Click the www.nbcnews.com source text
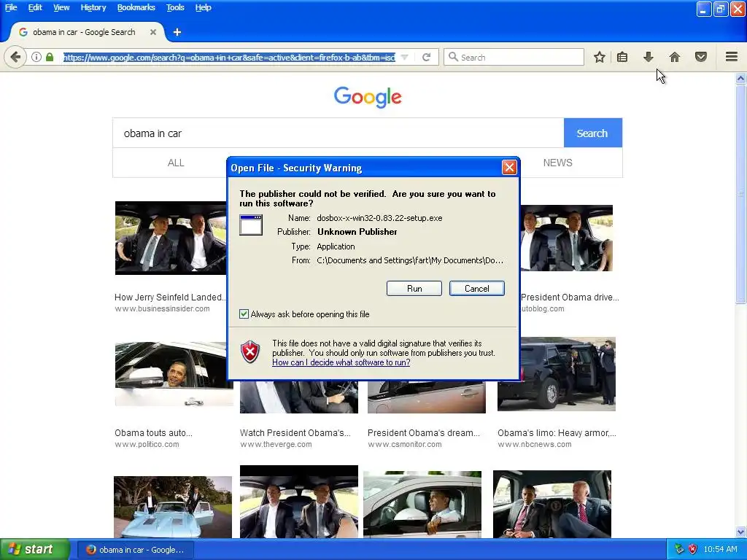Viewport: 747px width, 560px height. (535, 444)
